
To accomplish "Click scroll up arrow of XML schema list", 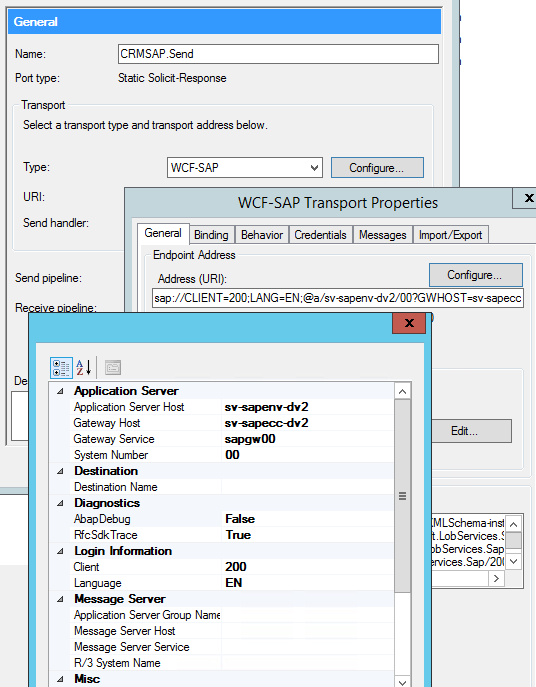I will [x=514, y=524].
